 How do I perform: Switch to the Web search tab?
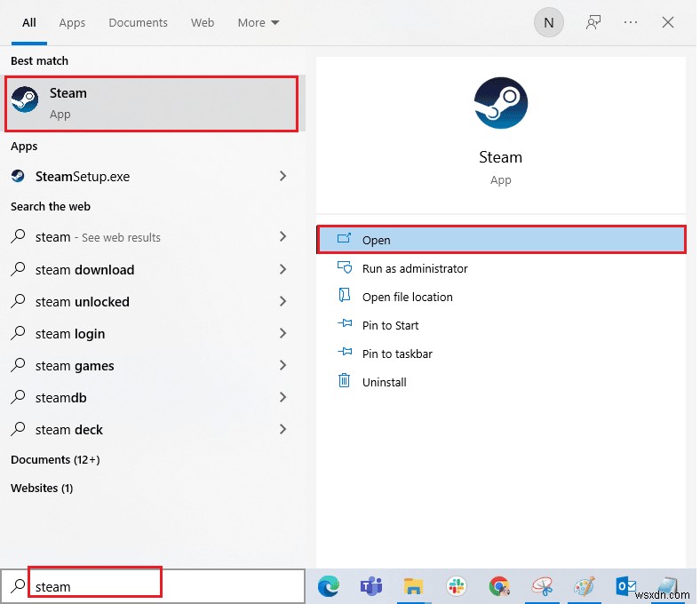[203, 23]
